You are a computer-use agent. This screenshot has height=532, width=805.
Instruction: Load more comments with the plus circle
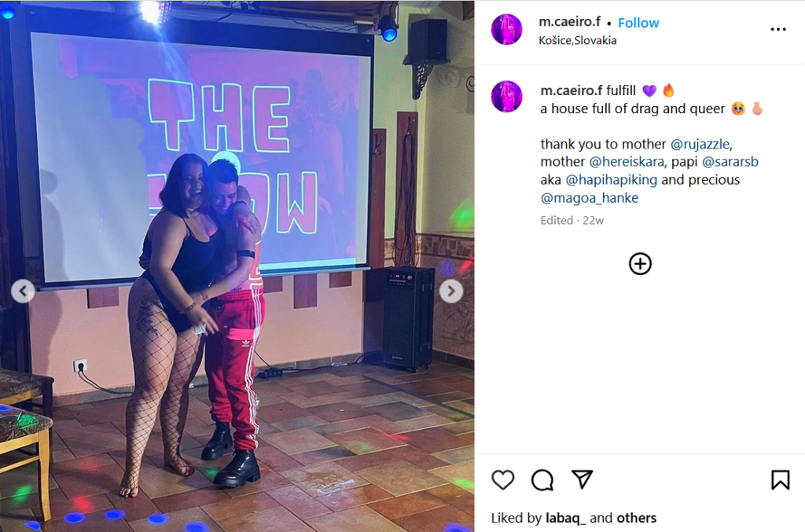coord(640,264)
